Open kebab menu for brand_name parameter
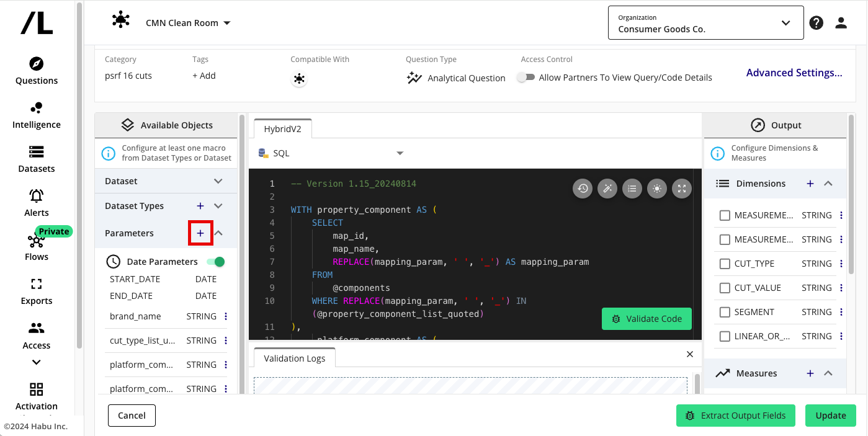This screenshot has width=868, height=436. point(226,316)
